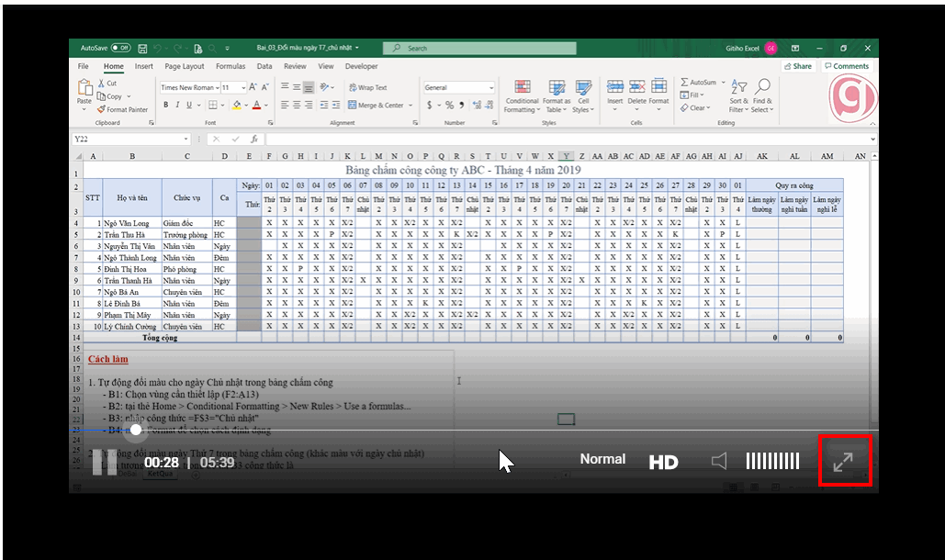The height and width of the screenshot is (560, 945).
Task: Click the Format cells button
Action: click(658, 92)
